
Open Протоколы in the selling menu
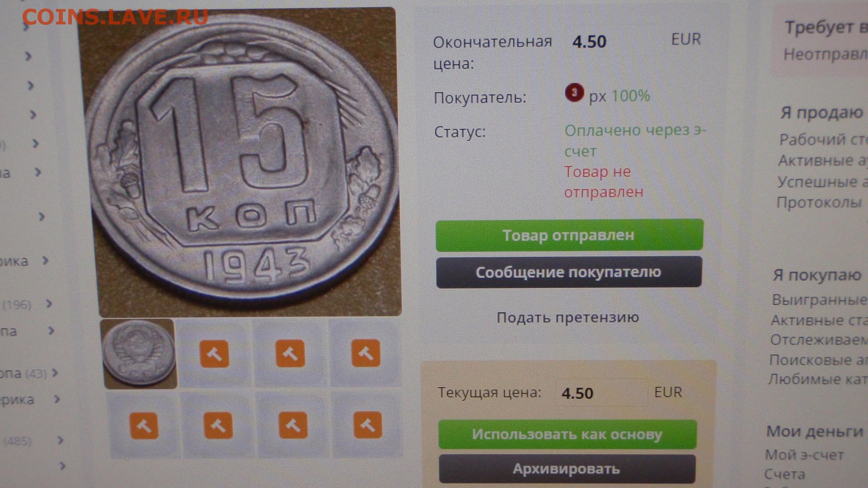(819, 202)
